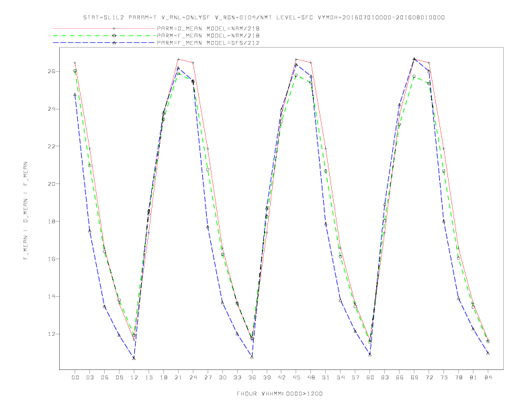
Task: Click forecast hour label 24 on x-axis
Action: coord(193,377)
